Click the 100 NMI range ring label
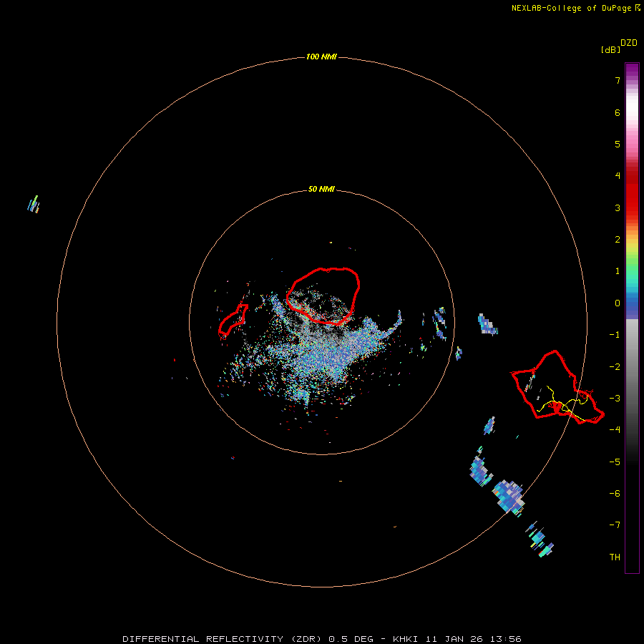This screenshot has width=644, height=644. point(321,57)
